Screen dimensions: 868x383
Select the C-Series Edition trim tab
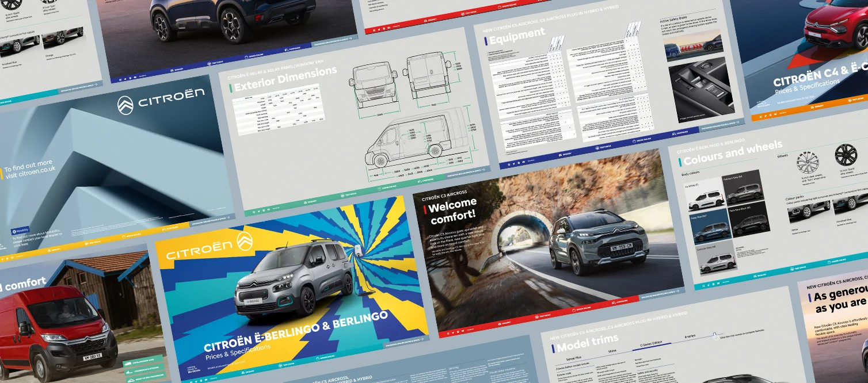651,343
